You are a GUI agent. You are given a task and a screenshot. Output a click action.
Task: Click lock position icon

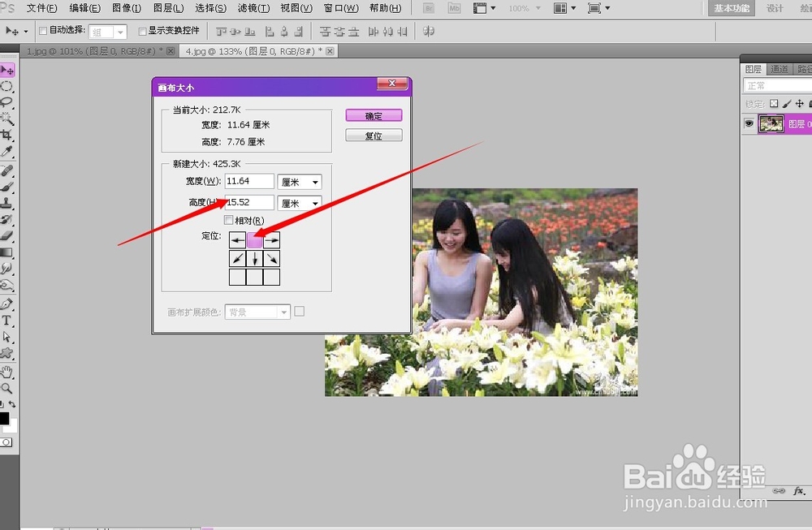pyautogui.click(x=800, y=104)
